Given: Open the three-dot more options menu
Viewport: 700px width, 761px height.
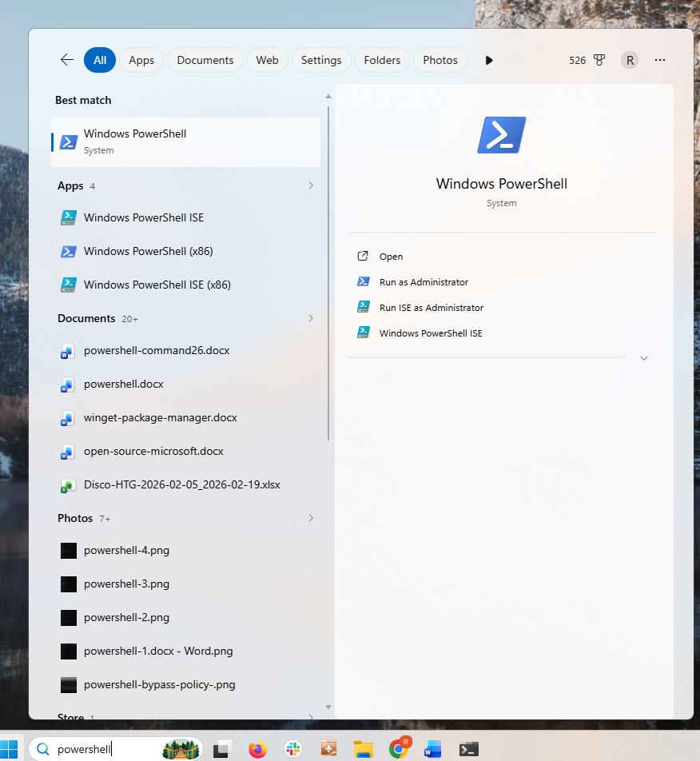Looking at the screenshot, I should [660, 60].
